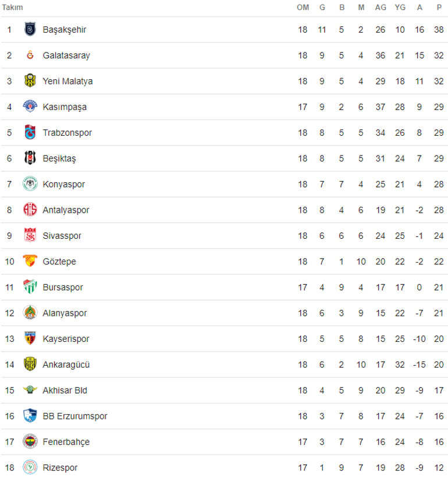Image resolution: width=448 pixels, height=477 pixels.
Task: Click the Fenerbahçe club badge
Action: point(30,442)
